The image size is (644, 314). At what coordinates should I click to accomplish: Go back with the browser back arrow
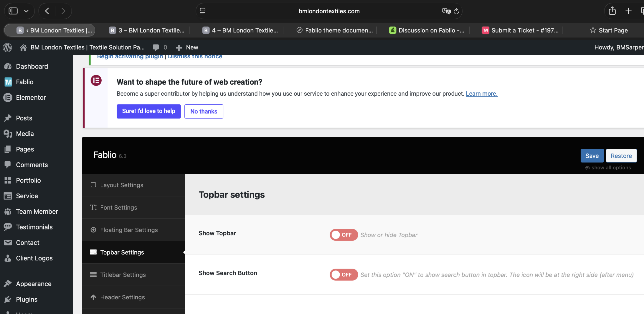(47, 11)
